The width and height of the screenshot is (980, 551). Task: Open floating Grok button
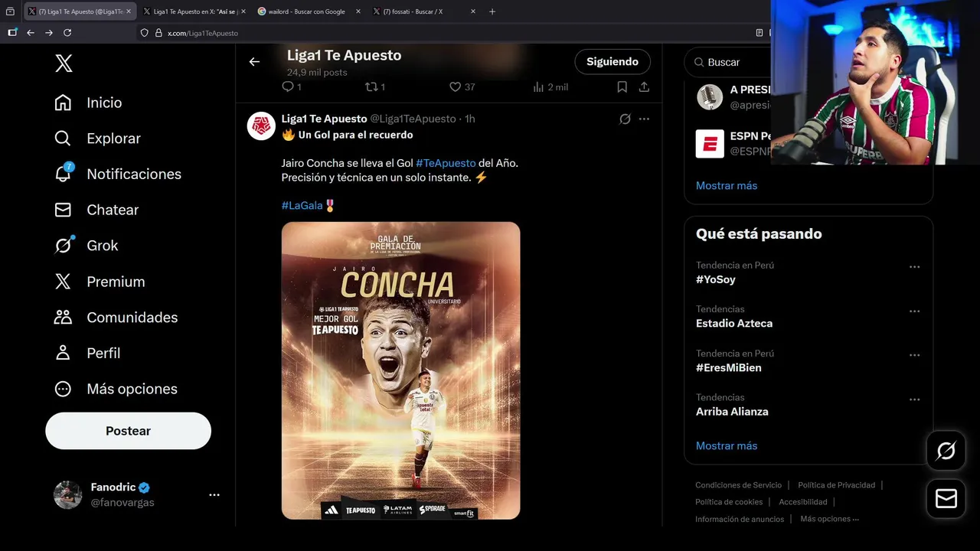click(946, 452)
